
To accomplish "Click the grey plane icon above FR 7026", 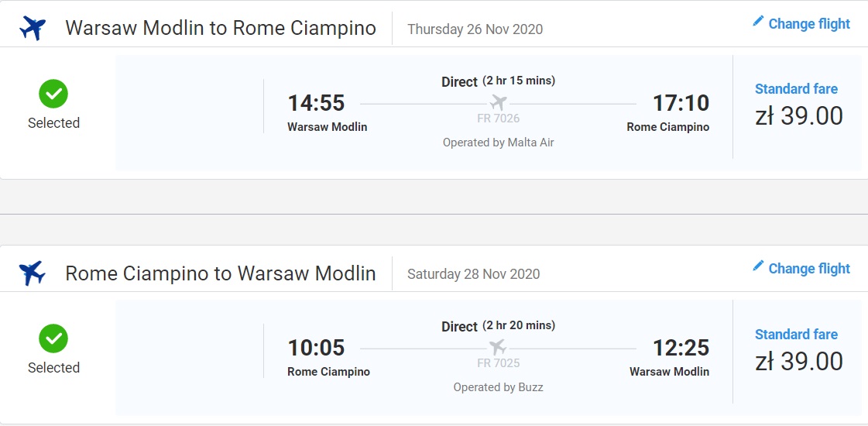I will click(x=498, y=102).
